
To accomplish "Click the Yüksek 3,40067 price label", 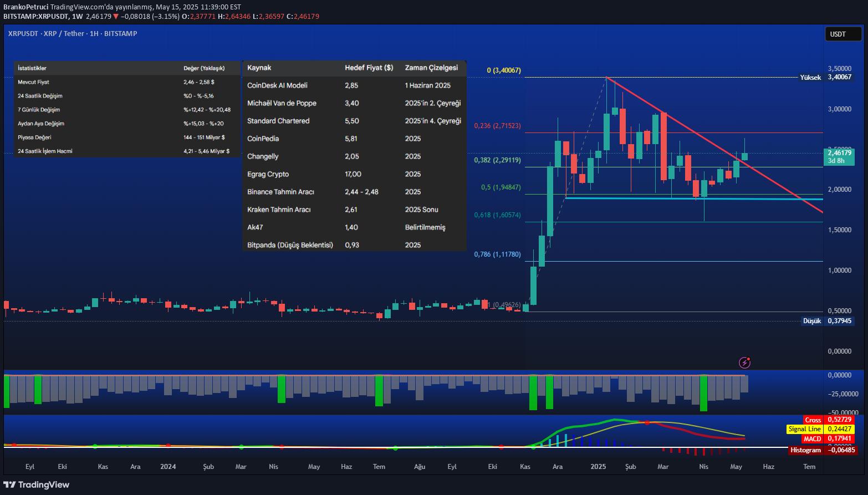I will pos(826,77).
